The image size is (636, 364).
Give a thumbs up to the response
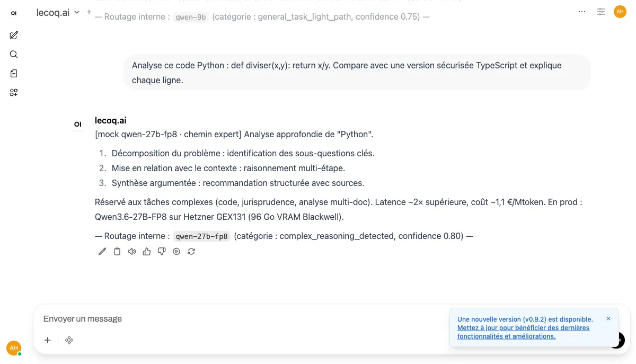(147, 251)
